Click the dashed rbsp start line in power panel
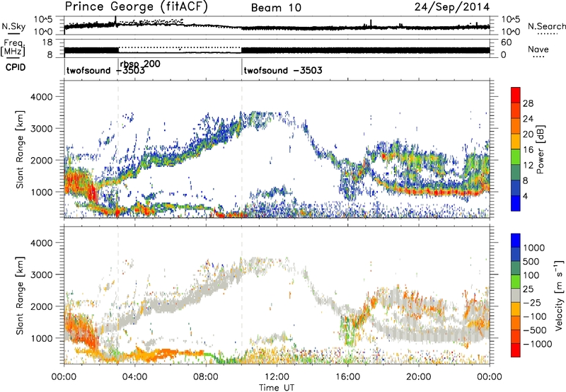 (x=118, y=149)
